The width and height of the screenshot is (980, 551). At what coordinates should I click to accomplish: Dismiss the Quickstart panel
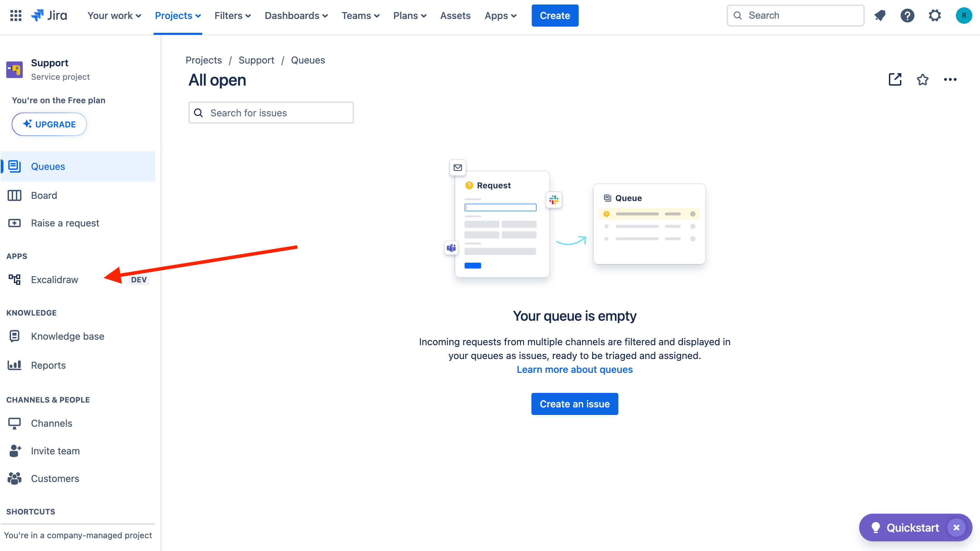point(957,528)
